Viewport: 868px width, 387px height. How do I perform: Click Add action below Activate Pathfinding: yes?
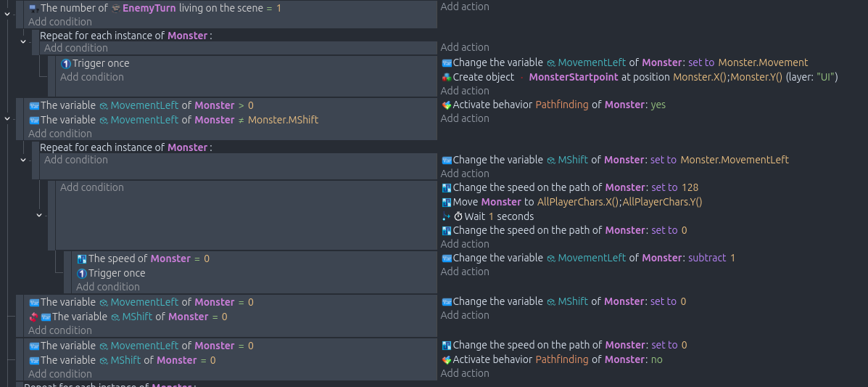[465, 118]
